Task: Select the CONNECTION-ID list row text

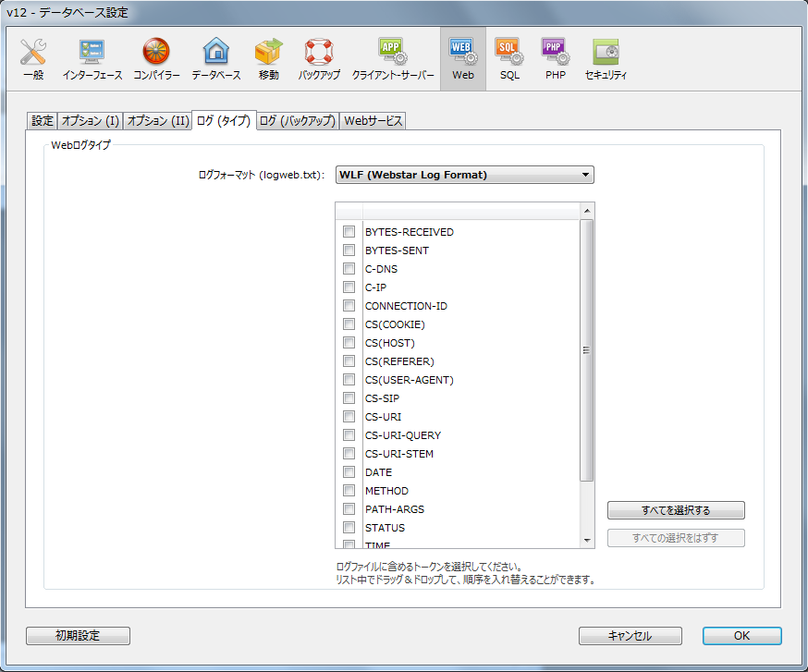Action: coord(406,306)
